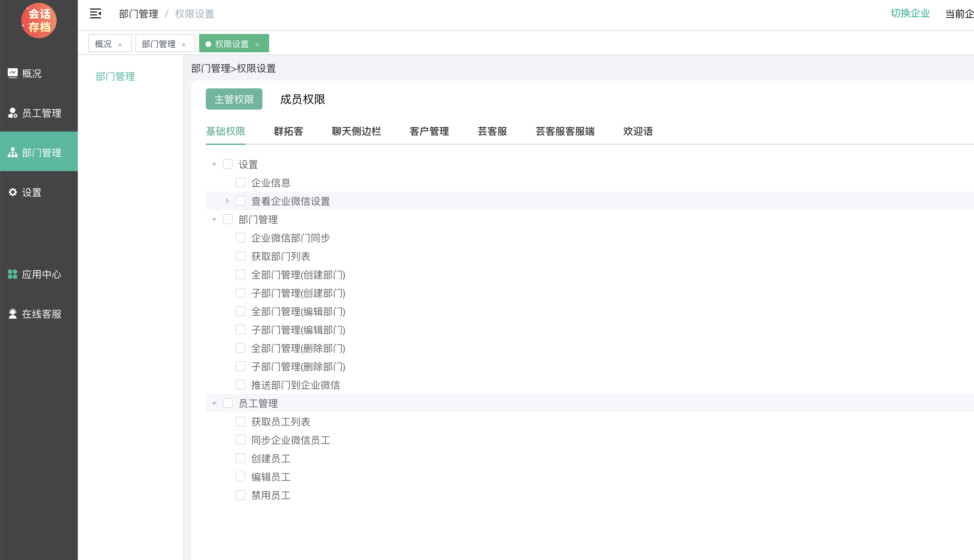Select 部门管理 in the left sub-panel
Image resolution: width=974 pixels, height=560 pixels.
(115, 76)
